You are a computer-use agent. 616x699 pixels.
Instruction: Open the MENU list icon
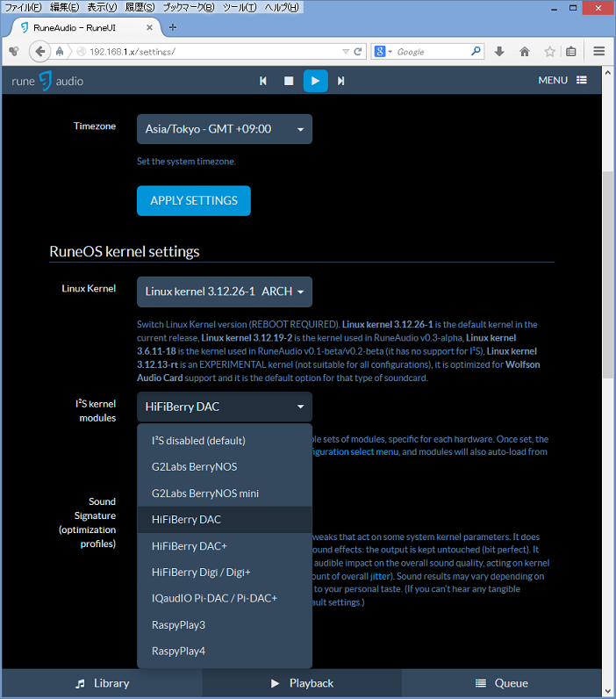click(581, 80)
